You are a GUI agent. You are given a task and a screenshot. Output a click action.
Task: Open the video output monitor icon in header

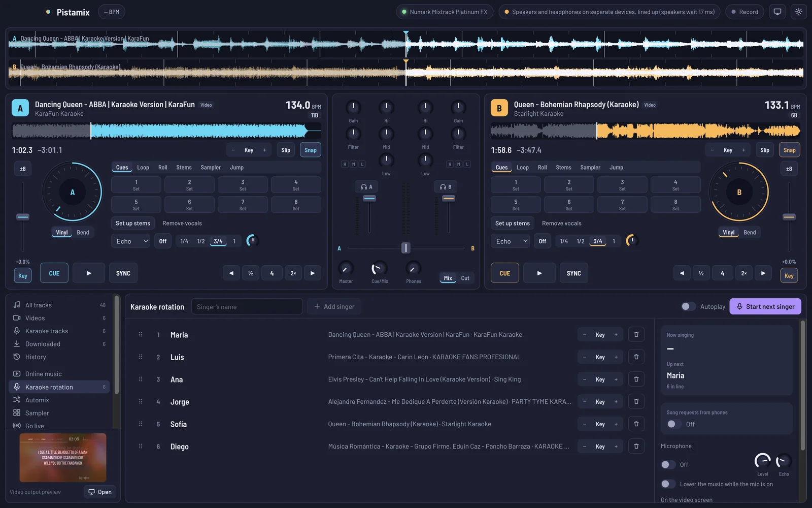point(777,12)
